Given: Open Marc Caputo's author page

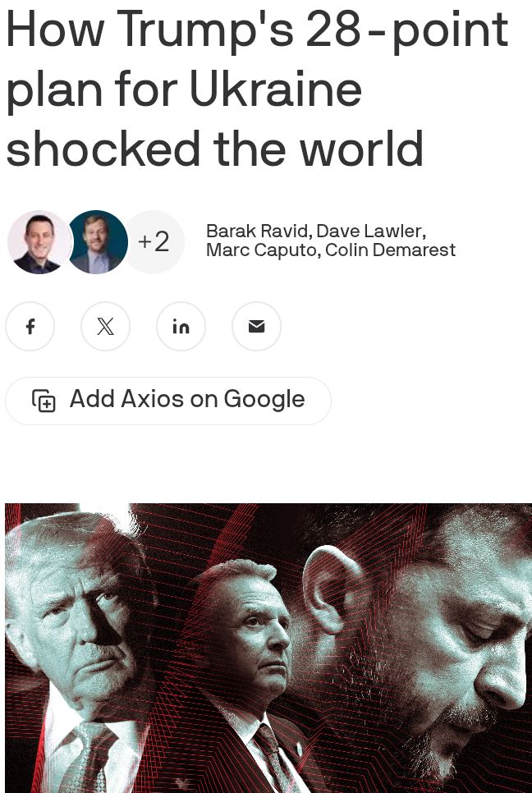Looking at the screenshot, I should point(261,250).
